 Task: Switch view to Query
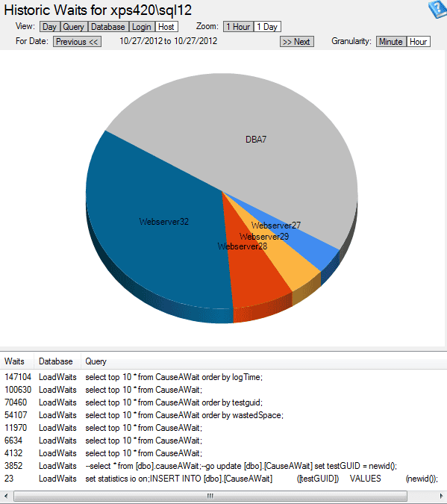click(74, 27)
